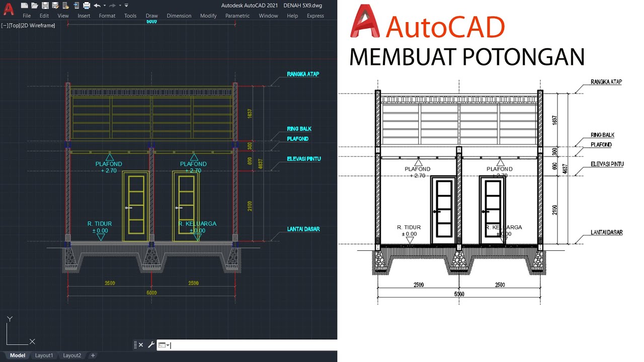This screenshot has height=362, width=644.
Task: Open the [Top] view controls menu
Action: pos(14,25)
